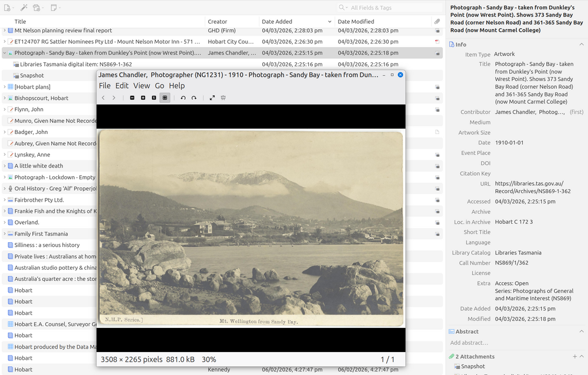Click the zoom out button in image viewer

132,98
